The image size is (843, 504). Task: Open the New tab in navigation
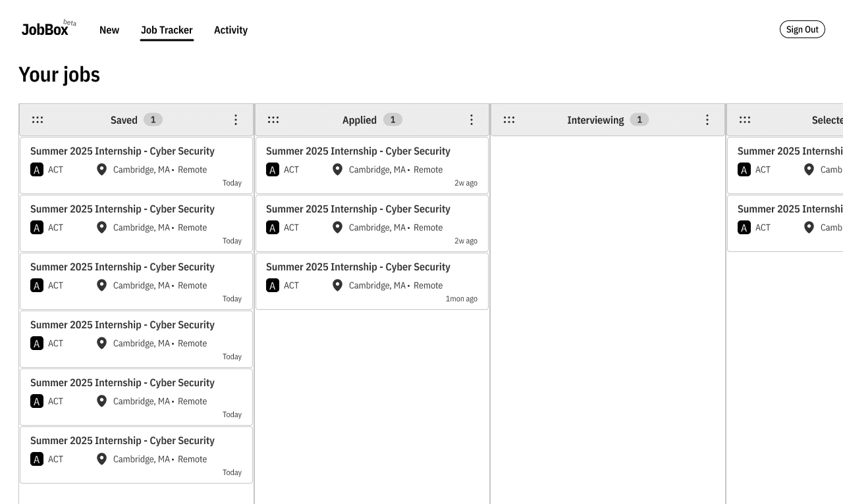[x=109, y=30]
